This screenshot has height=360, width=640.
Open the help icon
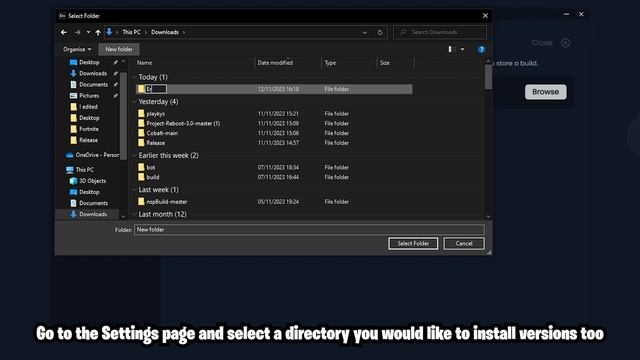point(481,49)
